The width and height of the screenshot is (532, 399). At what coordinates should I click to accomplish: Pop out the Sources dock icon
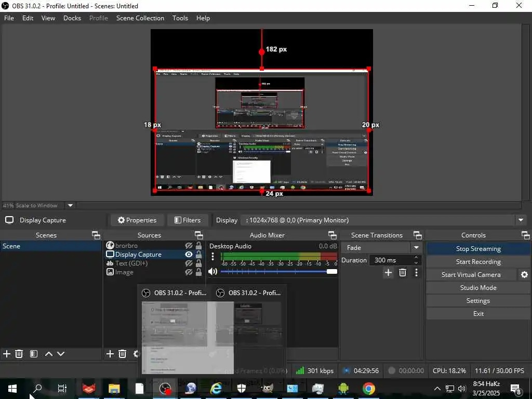click(199, 235)
